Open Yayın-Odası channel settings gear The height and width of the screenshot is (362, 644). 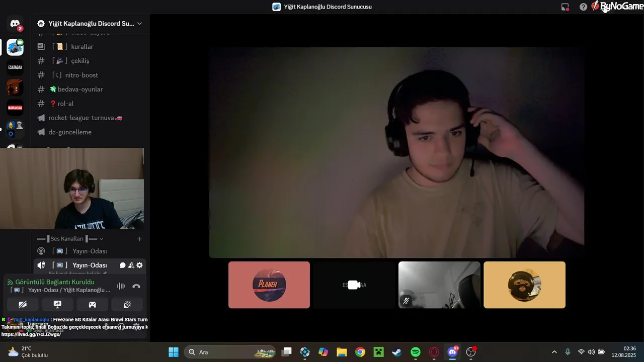click(x=139, y=265)
